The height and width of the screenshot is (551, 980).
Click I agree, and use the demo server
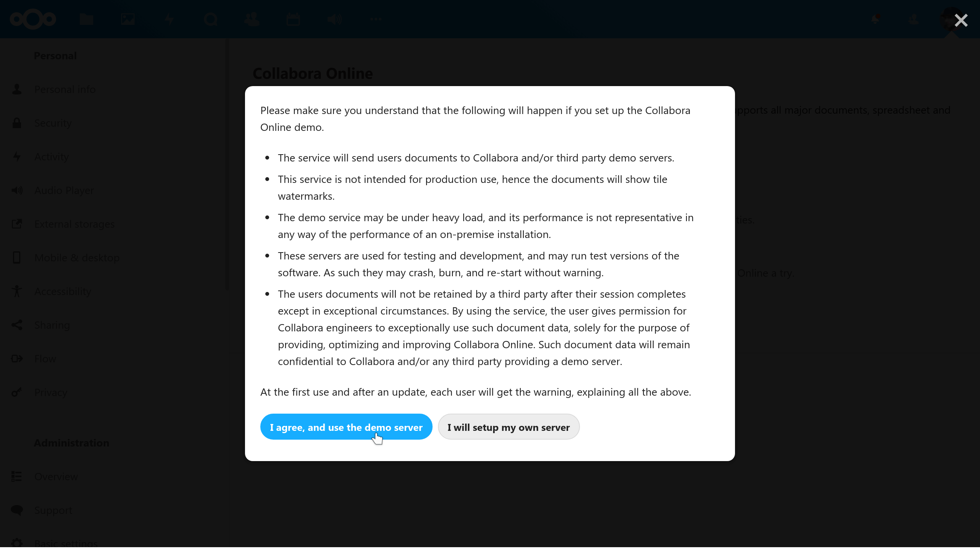click(346, 427)
